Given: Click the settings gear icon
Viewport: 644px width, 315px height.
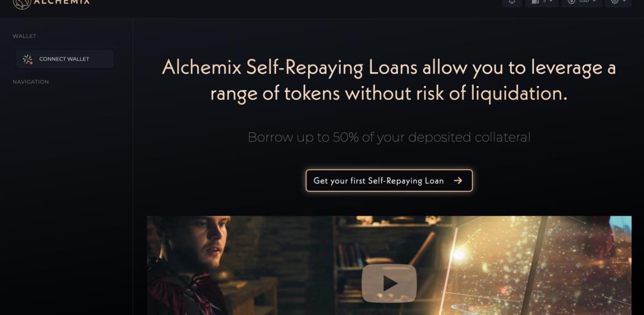Looking at the screenshot, I should tap(614, 2).
